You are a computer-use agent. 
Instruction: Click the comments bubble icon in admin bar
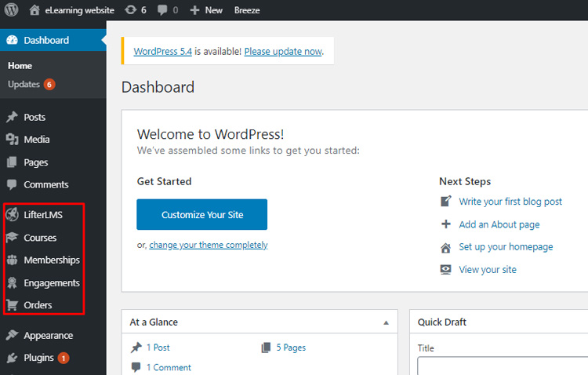(x=163, y=10)
